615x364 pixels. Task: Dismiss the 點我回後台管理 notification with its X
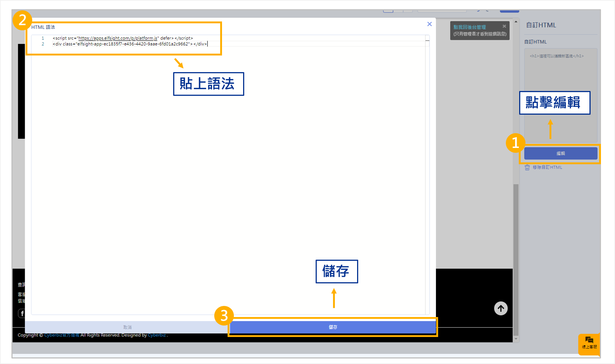504,26
